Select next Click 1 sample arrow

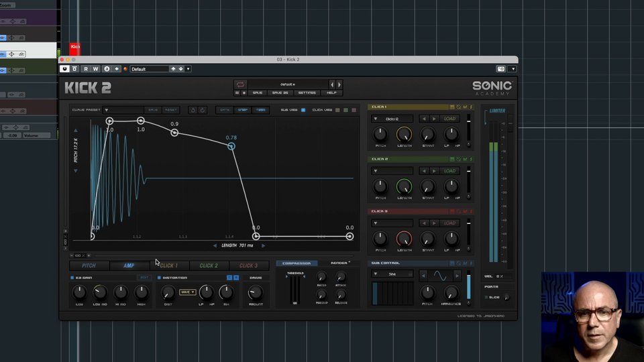[434, 119]
